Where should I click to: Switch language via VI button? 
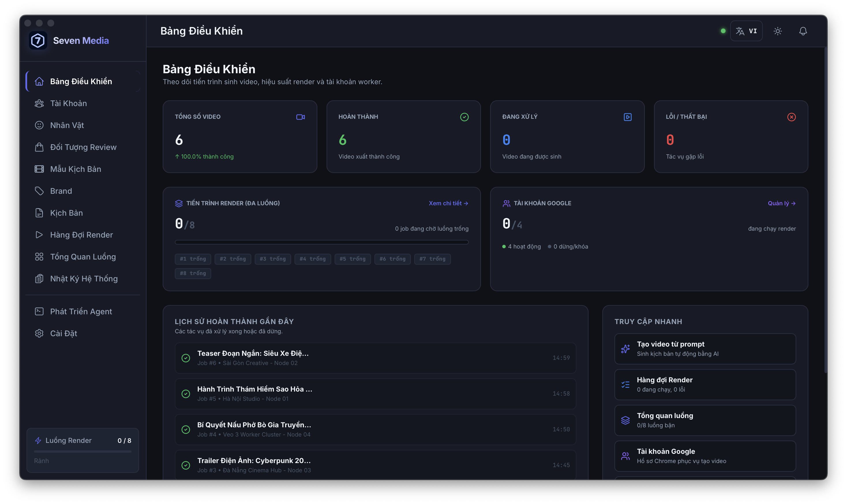click(746, 31)
